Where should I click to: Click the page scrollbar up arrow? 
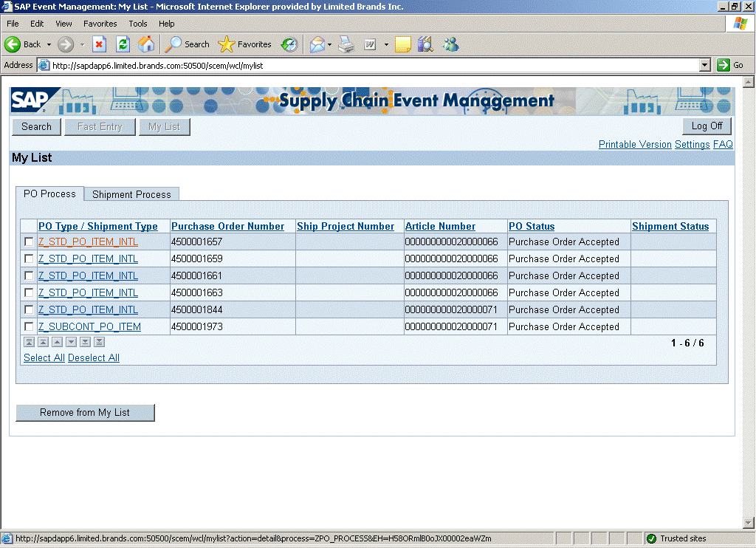coord(749,82)
